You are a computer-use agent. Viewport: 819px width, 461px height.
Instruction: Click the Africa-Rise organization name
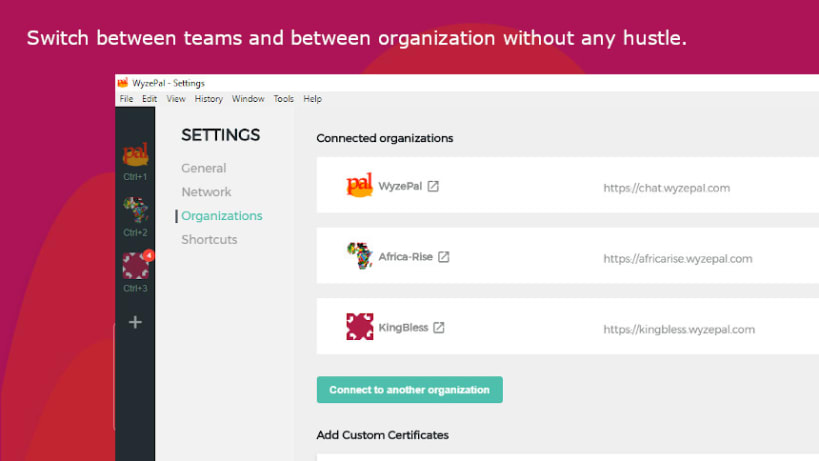405,257
